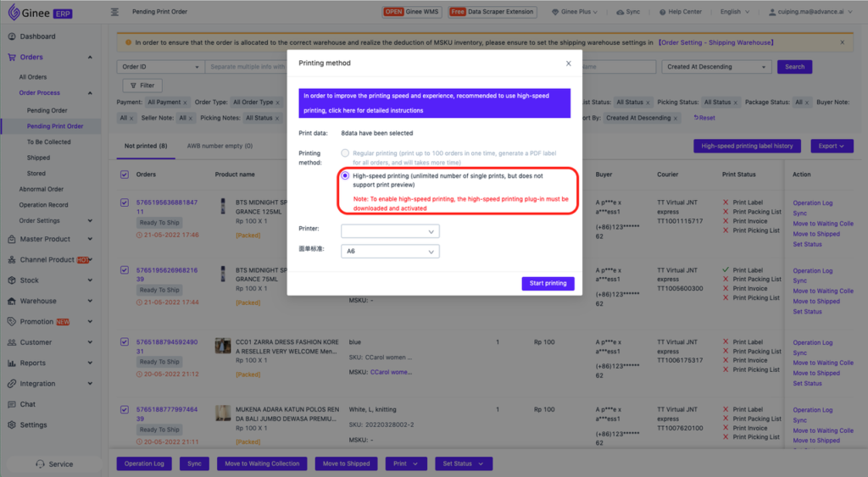Open the Export dropdown button
The height and width of the screenshot is (477, 868).
pyautogui.click(x=832, y=146)
